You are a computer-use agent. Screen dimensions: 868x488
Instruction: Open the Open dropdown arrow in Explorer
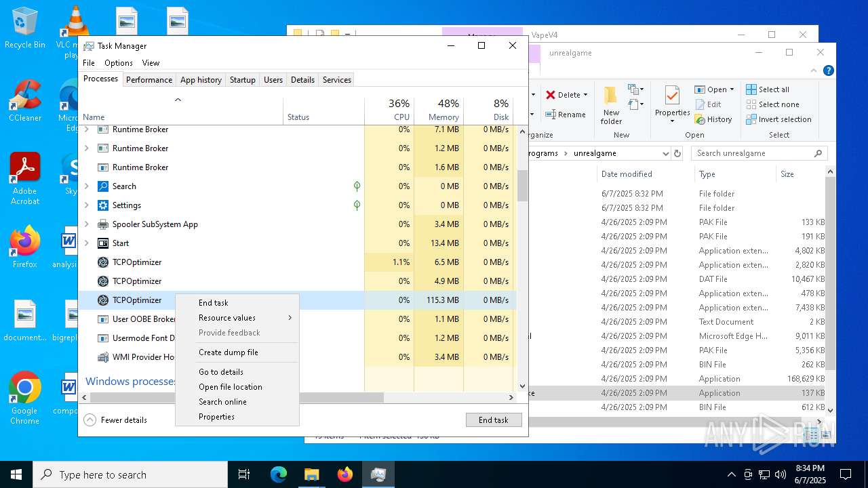[x=732, y=89]
